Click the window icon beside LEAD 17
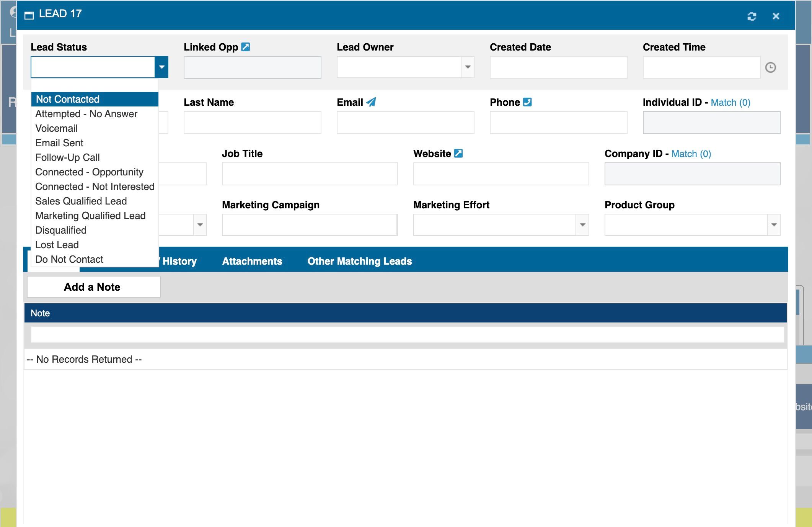Screen dimensions: 812x527 click(29, 15)
